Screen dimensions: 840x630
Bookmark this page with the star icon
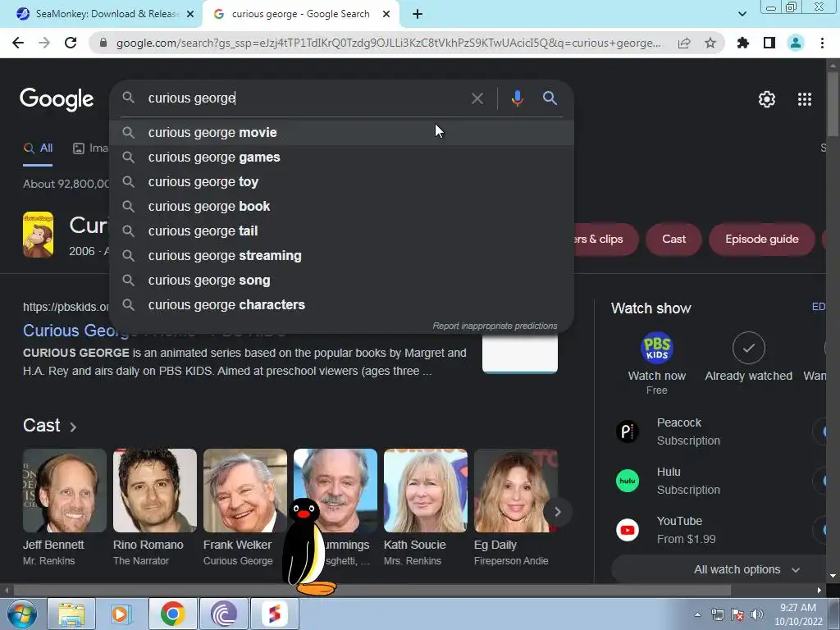pyautogui.click(x=710, y=43)
